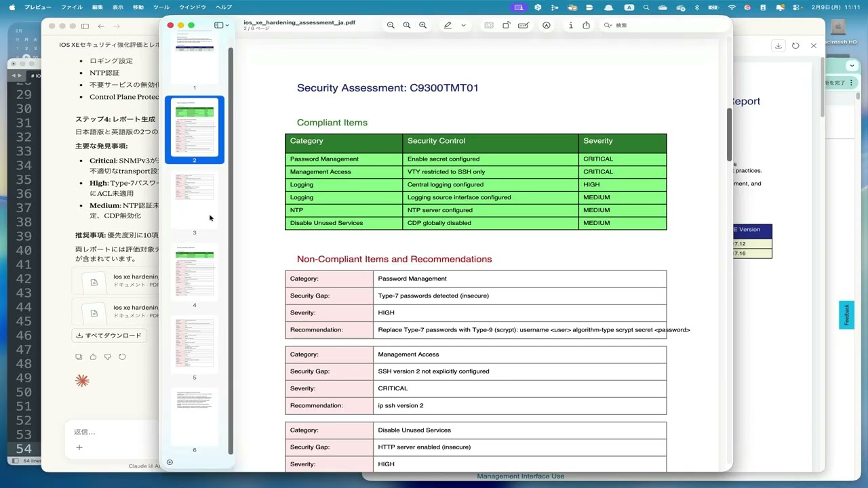Open first Ios xe hardening document attachment

pyautogui.click(x=116, y=281)
